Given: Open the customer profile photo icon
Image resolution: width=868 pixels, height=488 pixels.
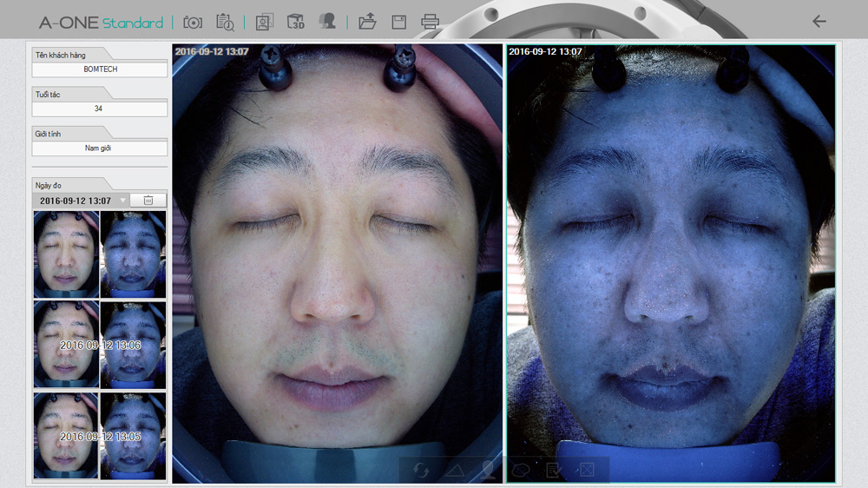Looking at the screenshot, I should pyautogui.click(x=264, y=22).
